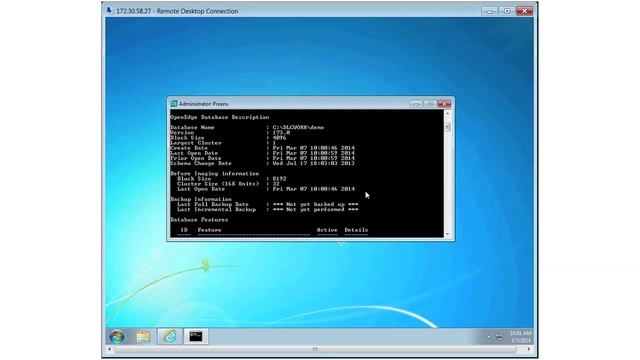Click the 'Cluster Size (16K Units)' label
The image size is (640, 360).
[x=218, y=184]
